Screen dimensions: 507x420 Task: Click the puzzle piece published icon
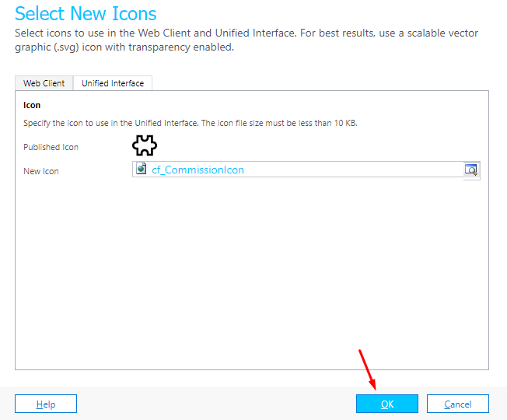(x=145, y=145)
